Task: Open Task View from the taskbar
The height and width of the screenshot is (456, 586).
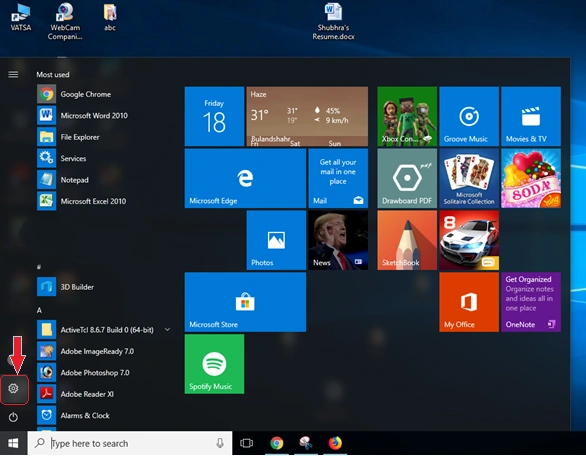Action: tap(246, 443)
